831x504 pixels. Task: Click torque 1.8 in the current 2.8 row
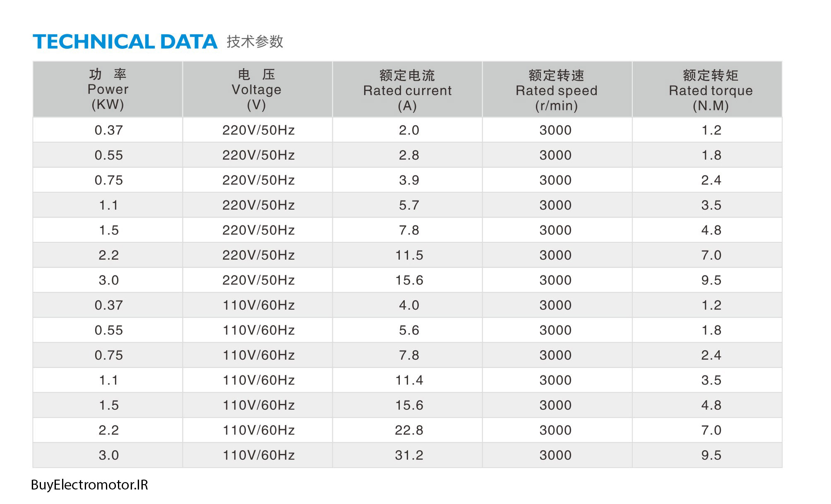(x=711, y=155)
